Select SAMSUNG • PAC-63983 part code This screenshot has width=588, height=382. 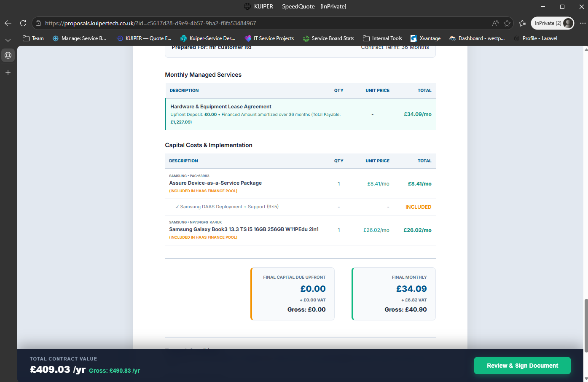pyautogui.click(x=189, y=176)
